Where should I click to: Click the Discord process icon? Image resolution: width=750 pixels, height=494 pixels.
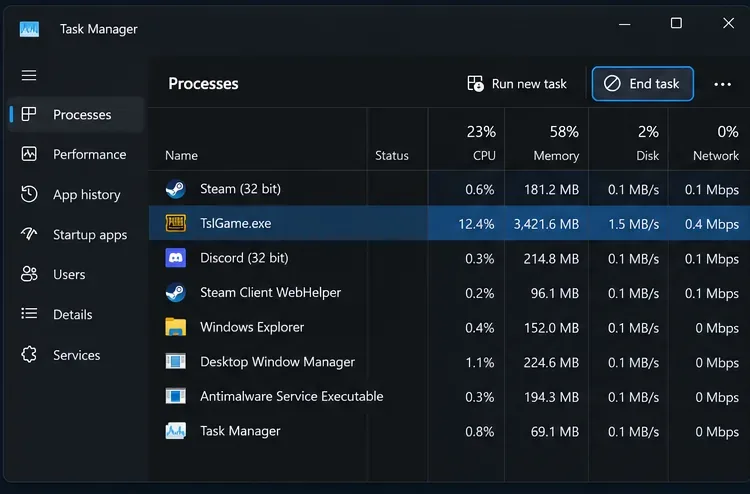(x=176, y=258)
